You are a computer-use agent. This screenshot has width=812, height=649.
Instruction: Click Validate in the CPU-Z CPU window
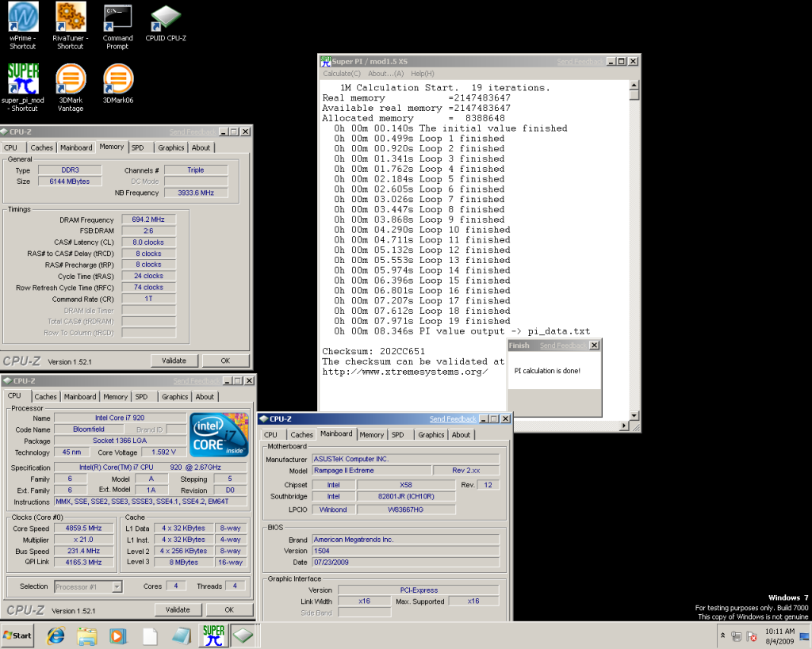point(178,609)
